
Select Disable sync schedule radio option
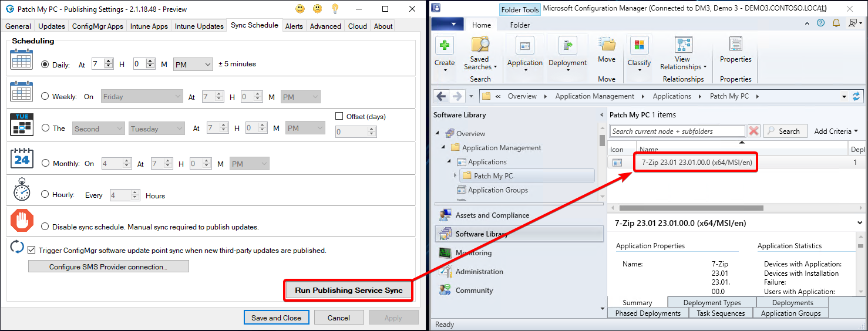pyautogui.click(x=45, y=227)
